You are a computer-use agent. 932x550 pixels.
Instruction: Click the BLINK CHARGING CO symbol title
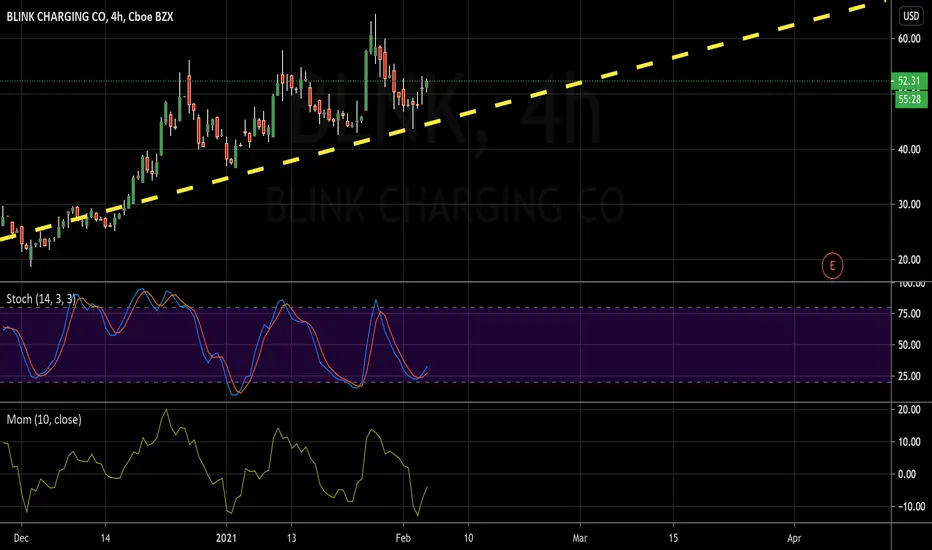tap(90, 17)
